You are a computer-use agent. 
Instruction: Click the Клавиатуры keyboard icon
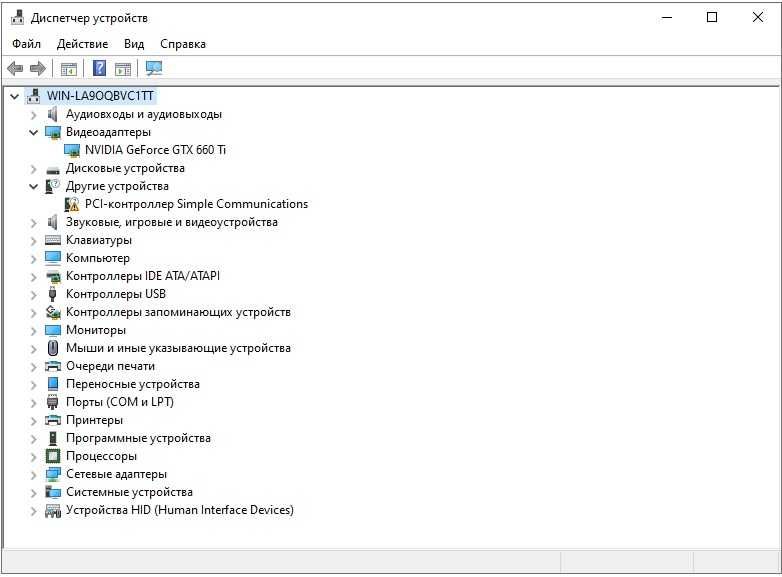(53, 240)
